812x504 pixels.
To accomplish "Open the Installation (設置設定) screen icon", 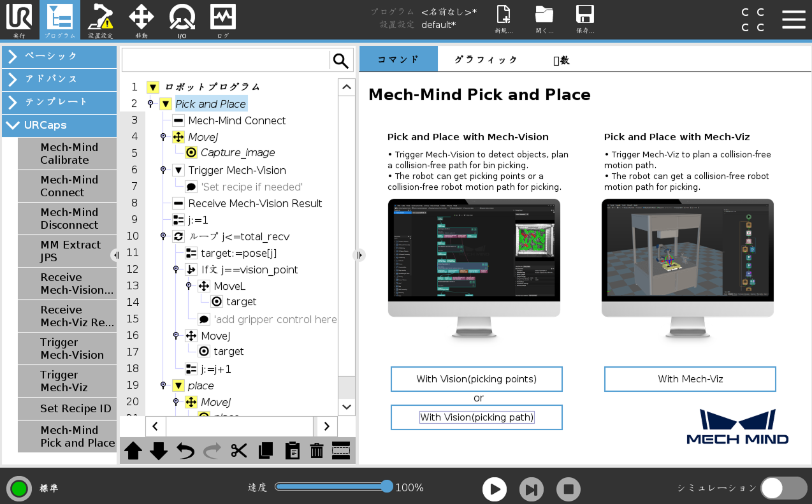I will pos(101,20).
